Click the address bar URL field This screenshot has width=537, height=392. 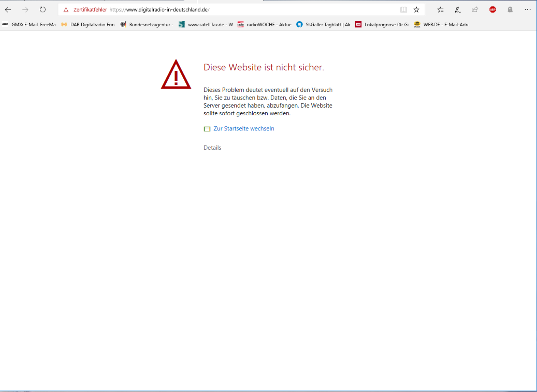click(251, 10)
